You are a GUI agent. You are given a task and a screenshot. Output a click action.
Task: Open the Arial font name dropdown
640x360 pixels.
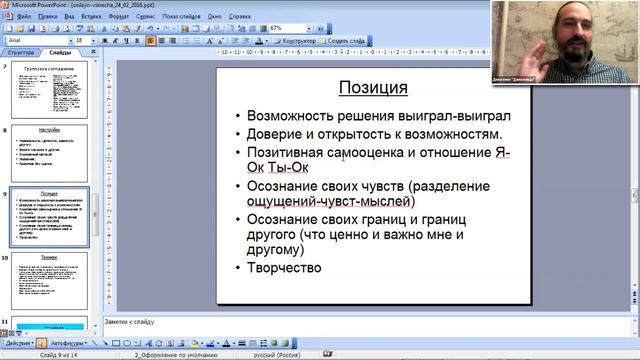tap(71, 41)
